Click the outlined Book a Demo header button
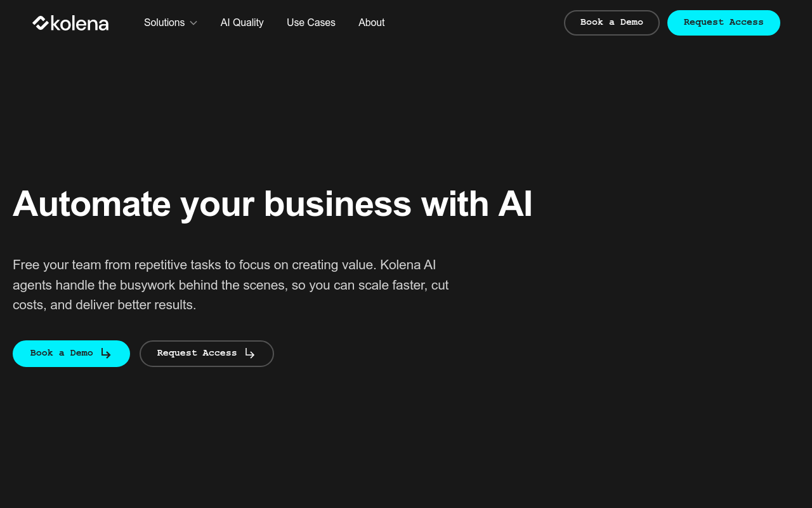 point(612,23)
